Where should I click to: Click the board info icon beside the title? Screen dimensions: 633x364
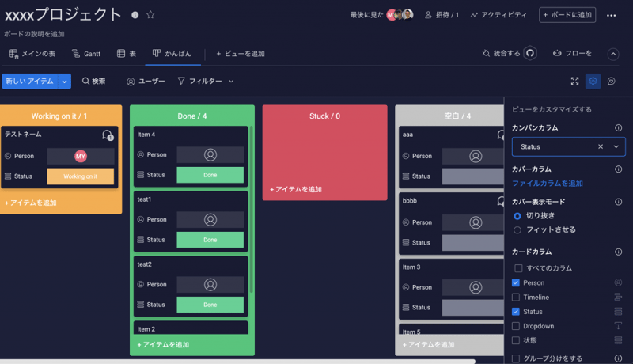tap(135, 15)
